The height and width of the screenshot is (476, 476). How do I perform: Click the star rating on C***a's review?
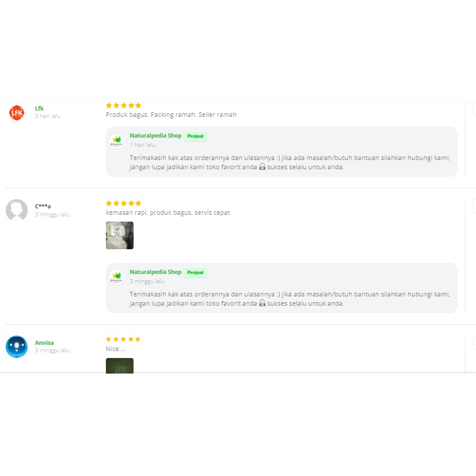pyautogui.click(x=123, y=203)
